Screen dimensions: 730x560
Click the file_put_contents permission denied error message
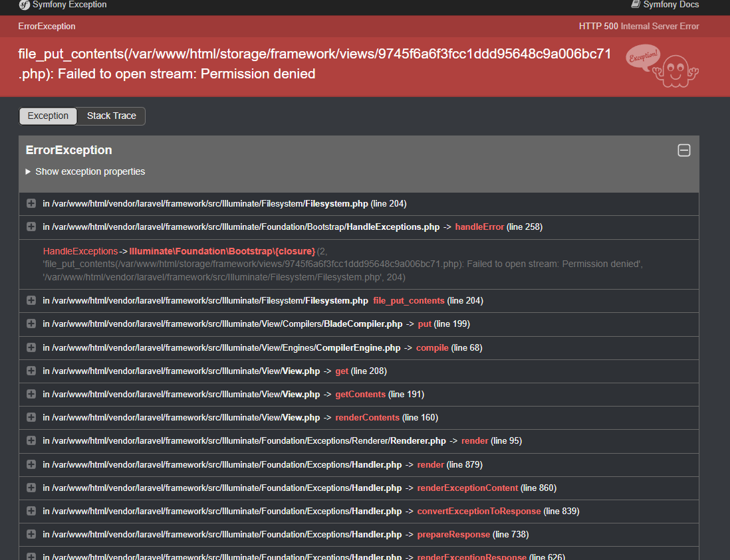pyautogui.click(x=314, y=64)
